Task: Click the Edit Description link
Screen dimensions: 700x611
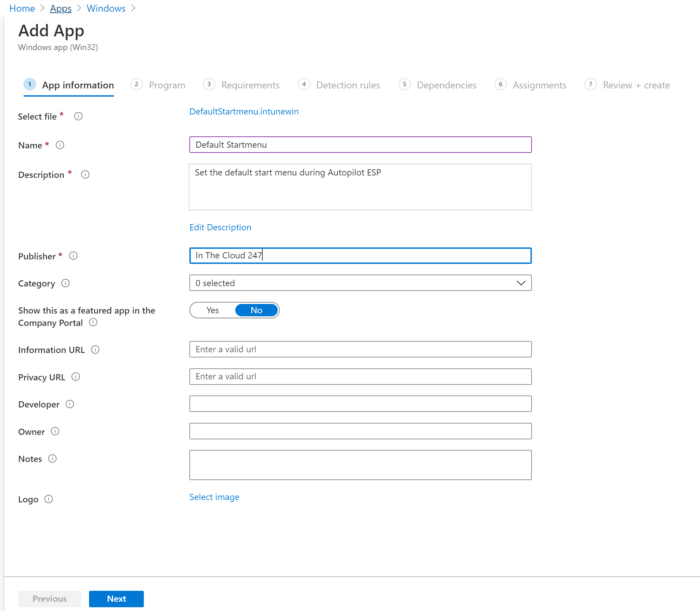Action: (x=220, y=227)
